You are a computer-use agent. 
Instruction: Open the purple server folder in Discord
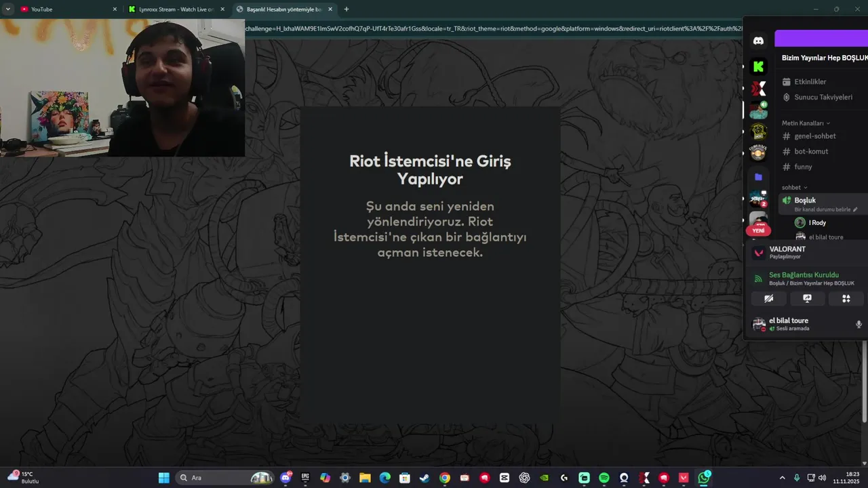[x=758, y=177]
